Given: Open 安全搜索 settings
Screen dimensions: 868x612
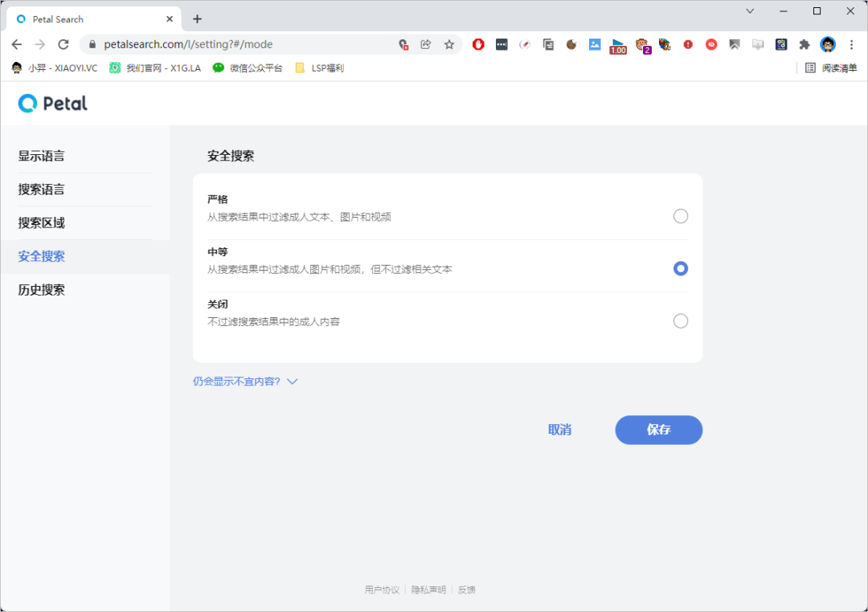Looking at the screenshot, I should (41, 256).
